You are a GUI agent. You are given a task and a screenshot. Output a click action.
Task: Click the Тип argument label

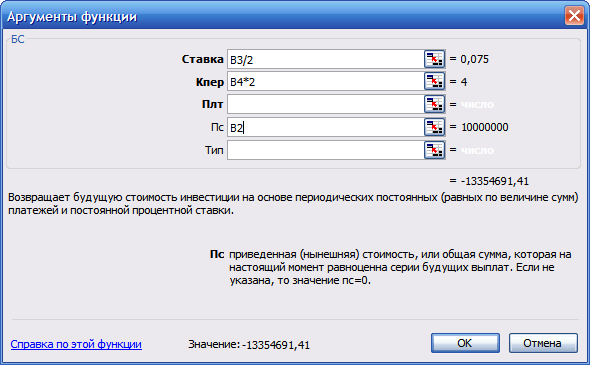pos(214,150)
